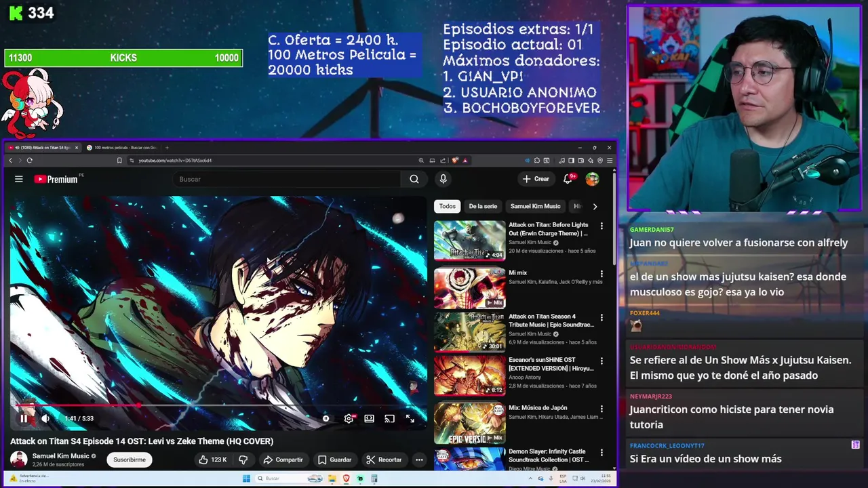Toggle the autoplay switch in player
The height and width of the screenshot is (488, 868).
point(326,419)
